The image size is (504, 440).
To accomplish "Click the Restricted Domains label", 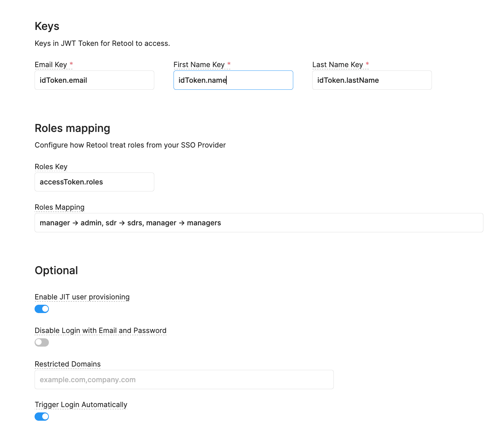I will pyautogui.click(x=67, y=364).
